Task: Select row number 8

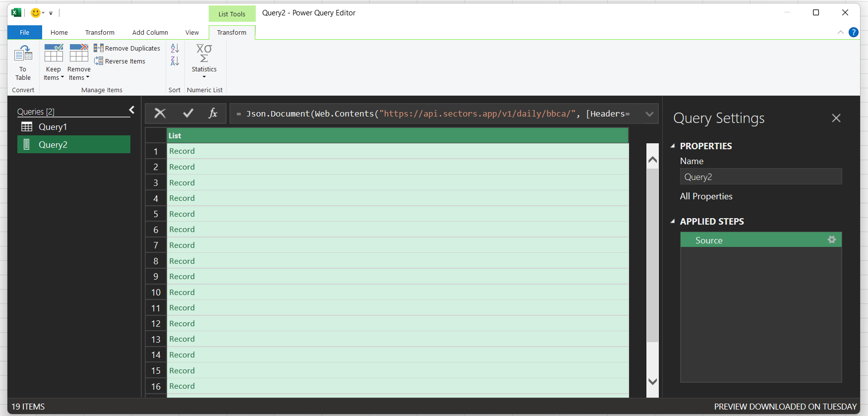Action: click(x=156, y=261)
